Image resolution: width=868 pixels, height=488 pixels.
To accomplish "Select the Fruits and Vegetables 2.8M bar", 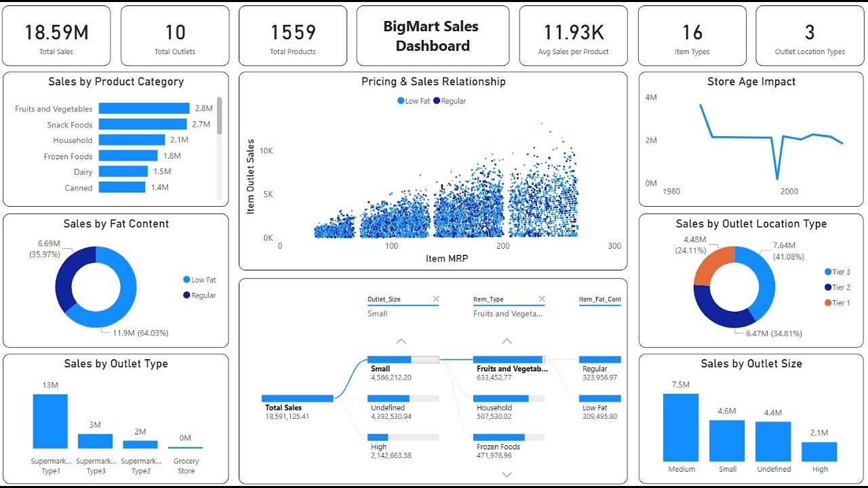I will click(144, 108).
